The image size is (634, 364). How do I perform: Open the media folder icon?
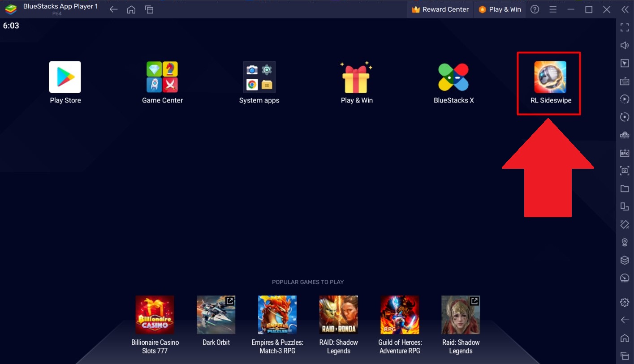(625, 188)
